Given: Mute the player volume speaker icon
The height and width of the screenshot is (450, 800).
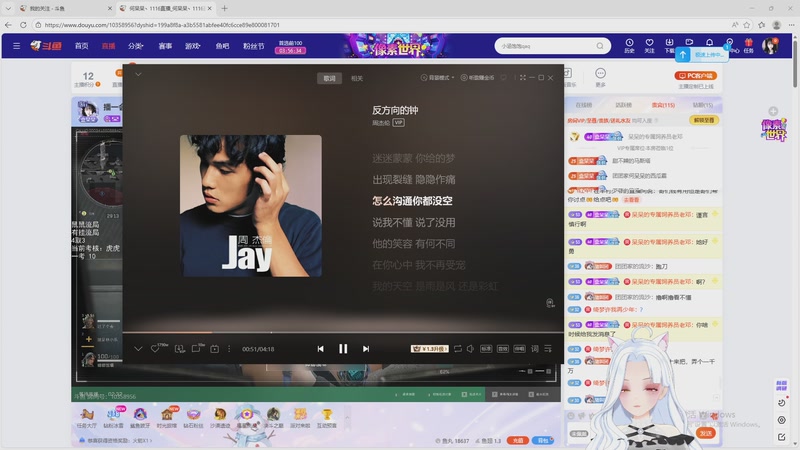Looking at the screenshot, I should (470, 348).
